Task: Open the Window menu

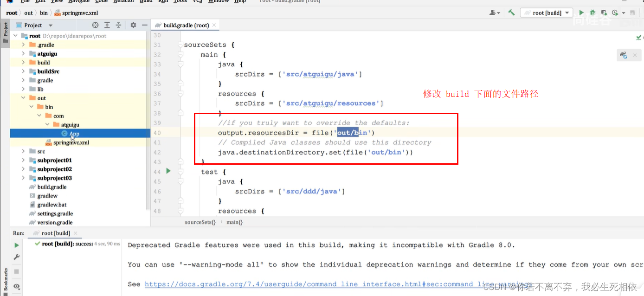Action: click(219, 1)
